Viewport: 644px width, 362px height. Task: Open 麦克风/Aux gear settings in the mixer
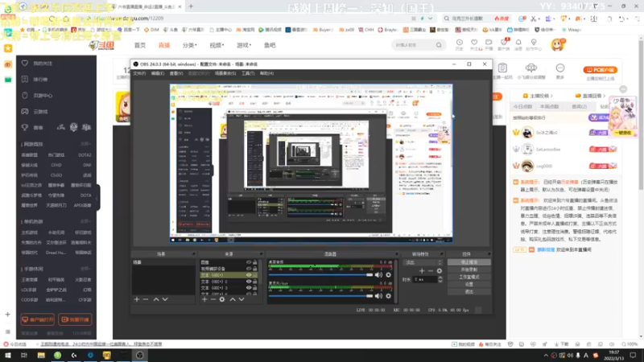pos(388,296)
